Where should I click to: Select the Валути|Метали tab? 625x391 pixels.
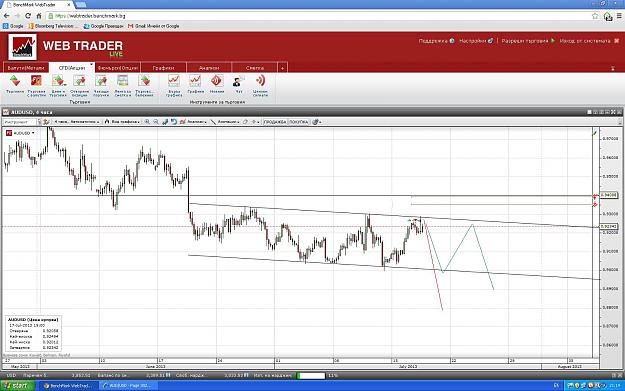click(26, 68)
